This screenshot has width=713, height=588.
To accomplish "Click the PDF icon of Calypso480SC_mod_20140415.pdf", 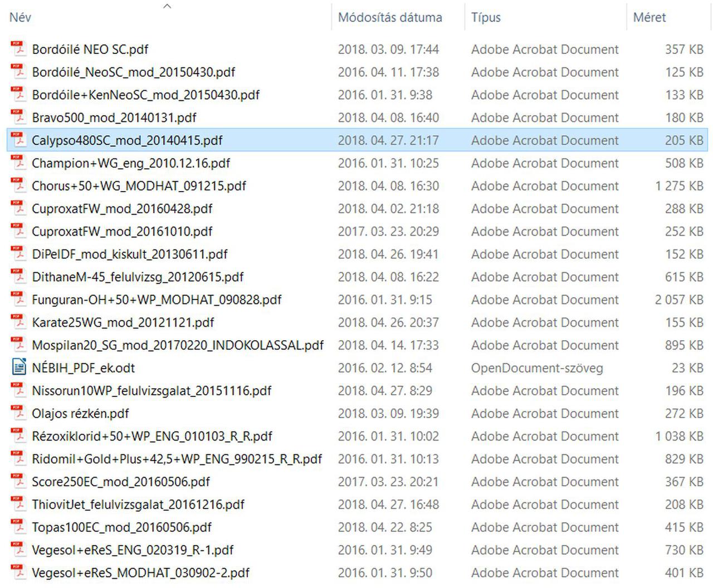I will tap(19, 140).
